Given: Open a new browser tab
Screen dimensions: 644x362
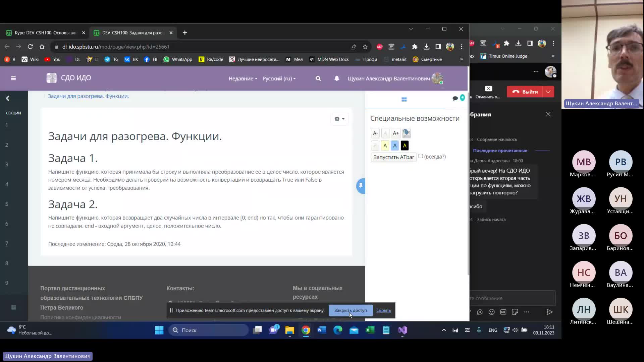Looking at the screenshot, I should click(x=185, y=33).
